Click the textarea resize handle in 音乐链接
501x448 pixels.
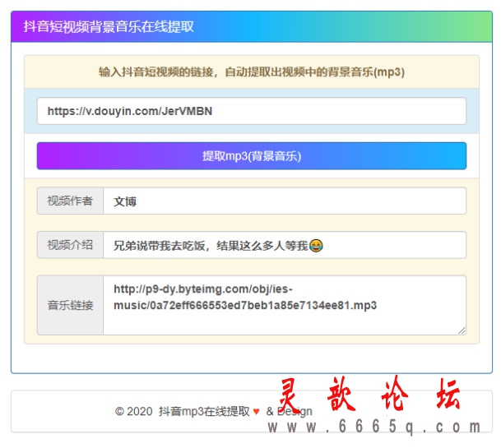[x=462, y=330]
